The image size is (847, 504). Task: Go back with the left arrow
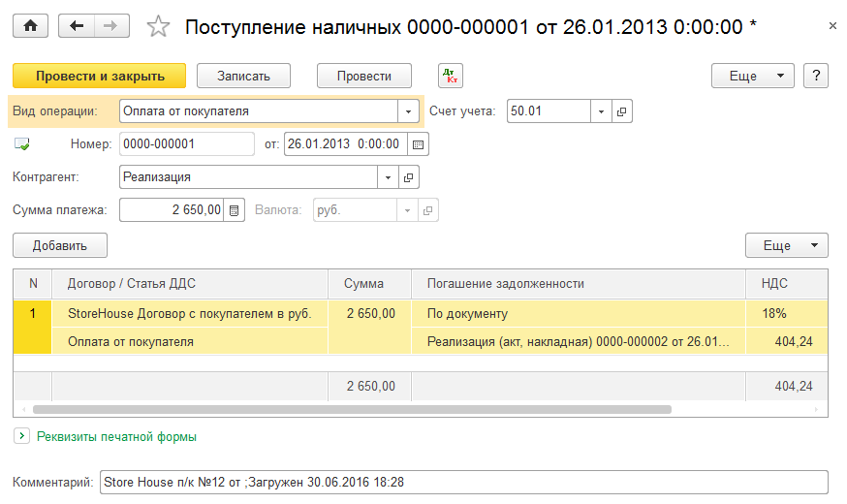coord(77,26)
